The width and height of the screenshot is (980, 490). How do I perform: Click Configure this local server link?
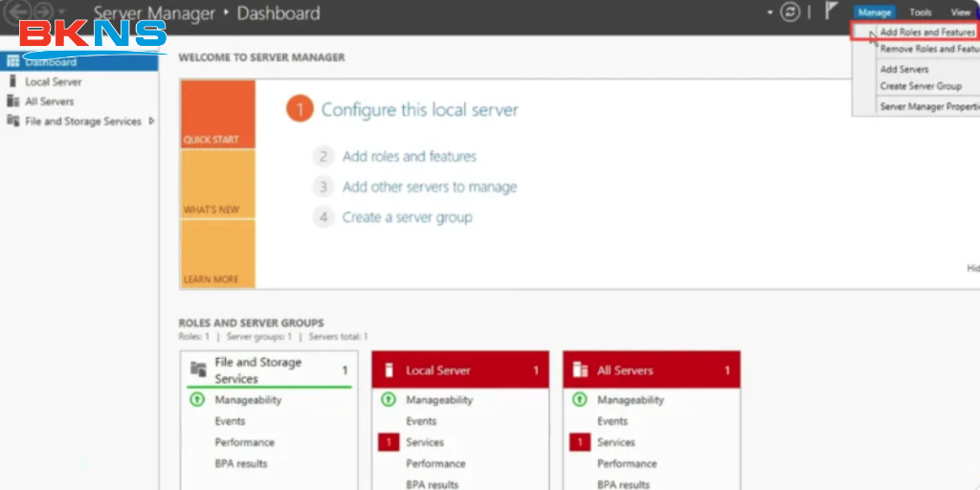click(419, 110)
